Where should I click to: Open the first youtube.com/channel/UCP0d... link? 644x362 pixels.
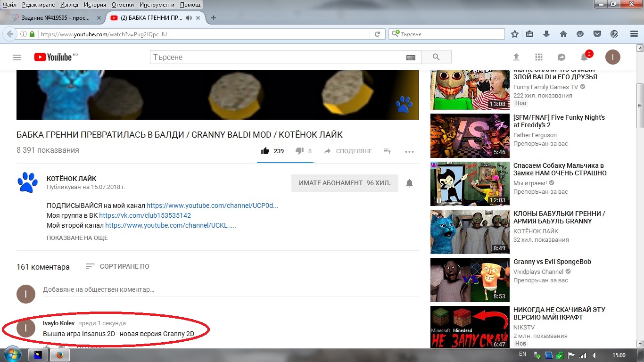pyautogui.click(x=213, y=206)
